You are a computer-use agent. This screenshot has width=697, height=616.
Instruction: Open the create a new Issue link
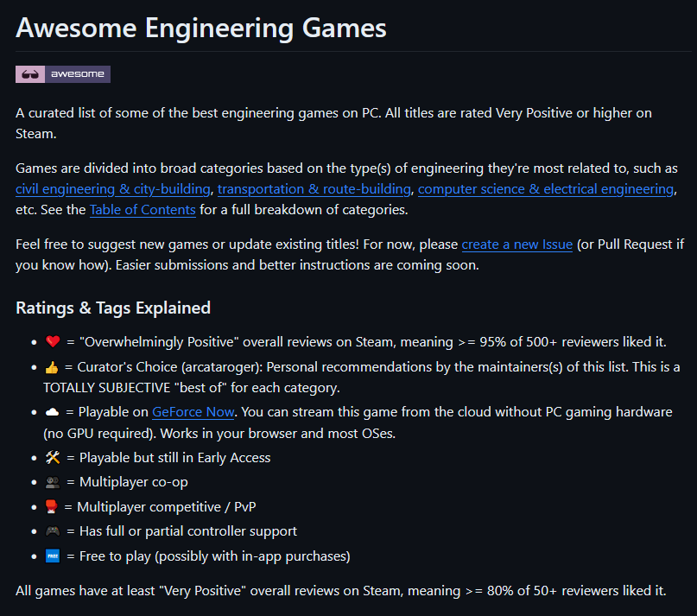click(x=517, y=244)
